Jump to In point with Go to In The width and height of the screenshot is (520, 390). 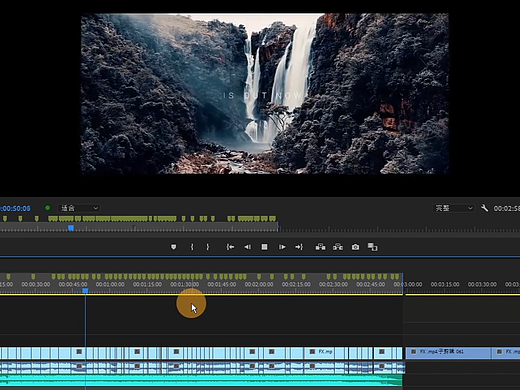pos(230,247)
